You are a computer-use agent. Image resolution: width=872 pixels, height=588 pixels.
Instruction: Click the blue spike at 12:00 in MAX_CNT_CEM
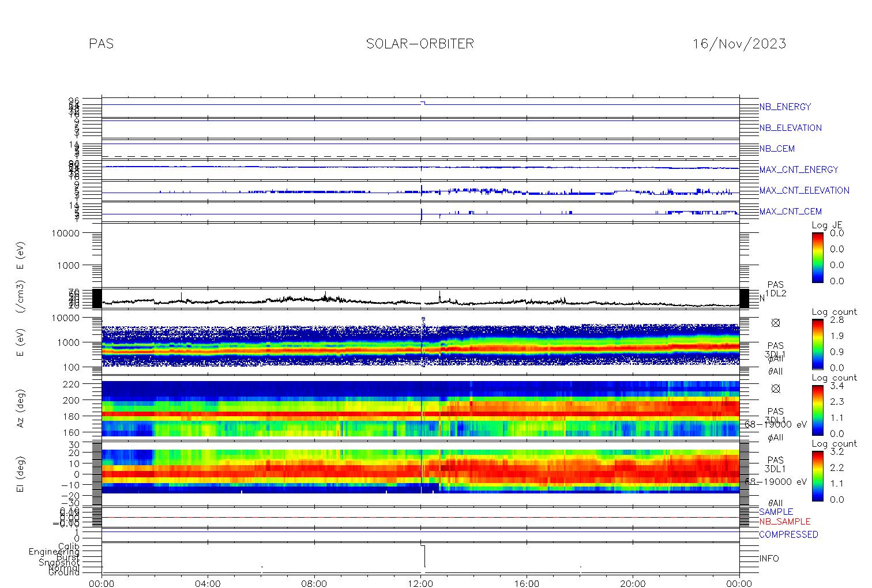(x=422, y=214)
